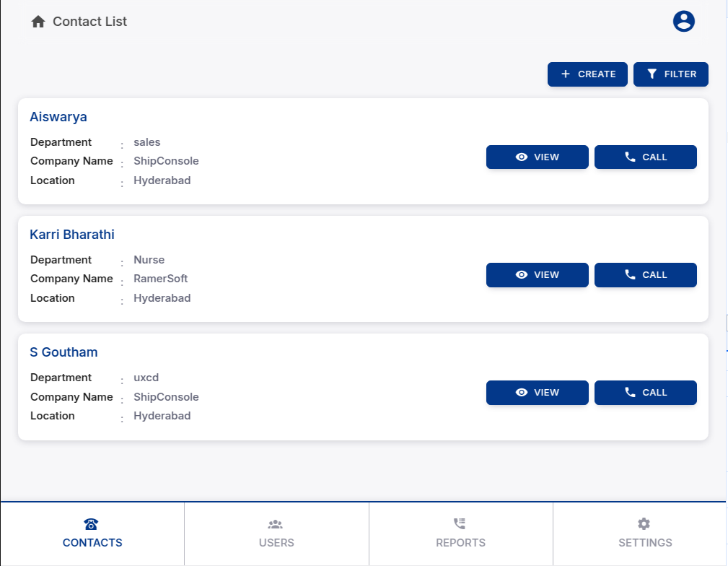The height and width of the screenshot is (566, 728).
Task: Switch to the Users tab
Action: 276,543
